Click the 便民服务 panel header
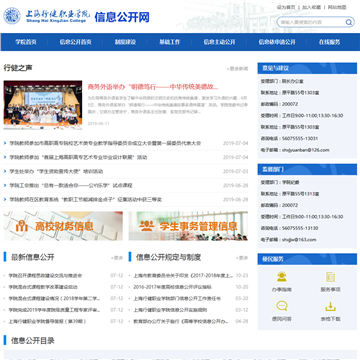The height and width of the screenshot is (360, 360). click(307, 259)
